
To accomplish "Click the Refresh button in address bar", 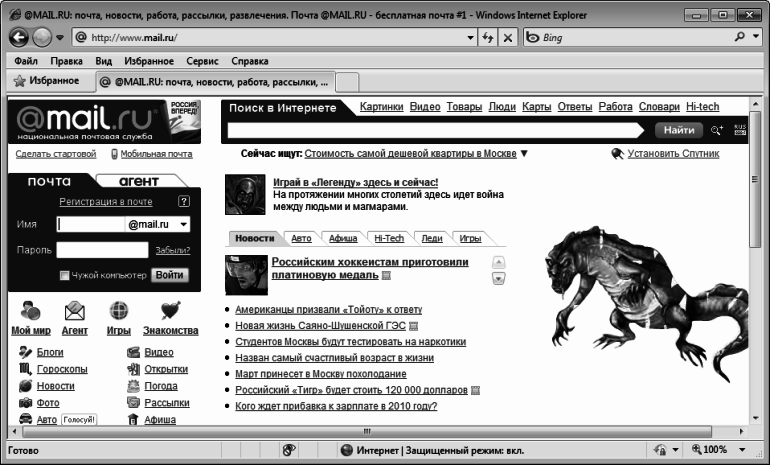I will [488, 37].
